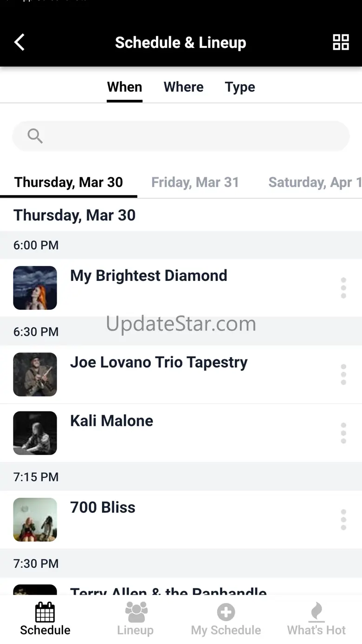Open the grid view icon in header
Image resolution: width=362 pixels, height=644 pixels.
tap(341, 42)
